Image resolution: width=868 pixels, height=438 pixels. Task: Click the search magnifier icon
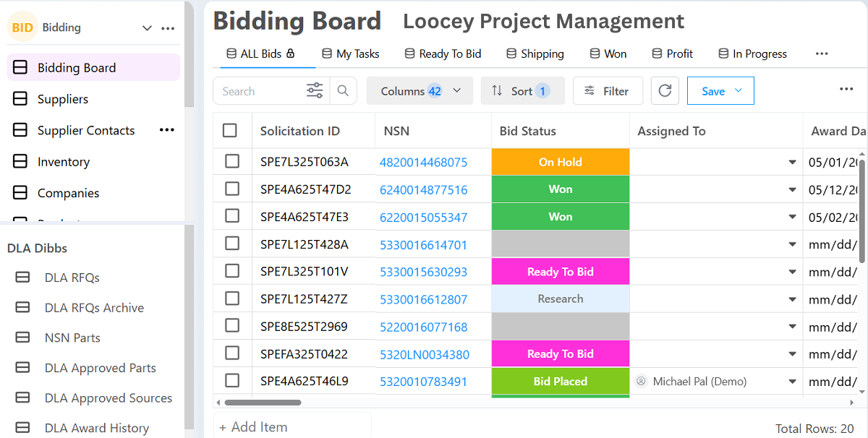click(343, 91)
